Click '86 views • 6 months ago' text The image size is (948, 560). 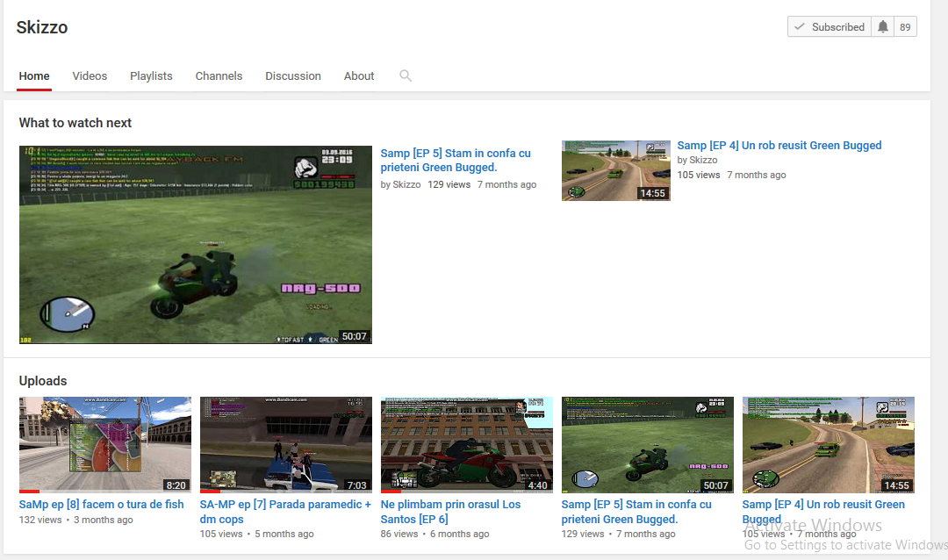click(x=434, y=534)
